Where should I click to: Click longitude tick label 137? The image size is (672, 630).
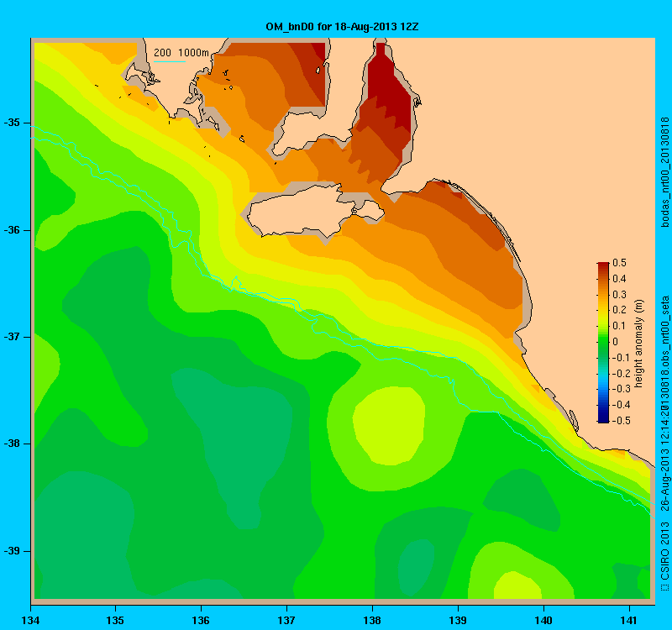[x=286, y=621]
